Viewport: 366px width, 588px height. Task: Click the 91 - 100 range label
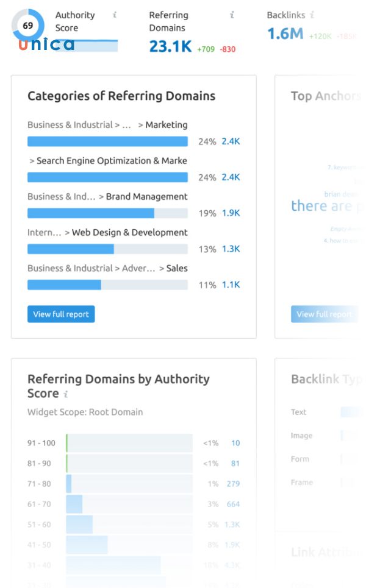pyautogui.click(x=41, y=443)
